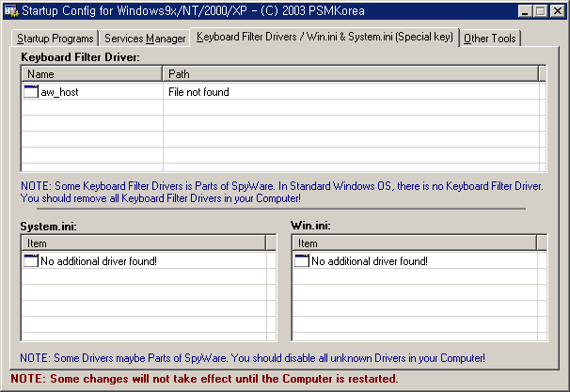Go to the Other Tools tab
The image size is (570, 392).
489,39
